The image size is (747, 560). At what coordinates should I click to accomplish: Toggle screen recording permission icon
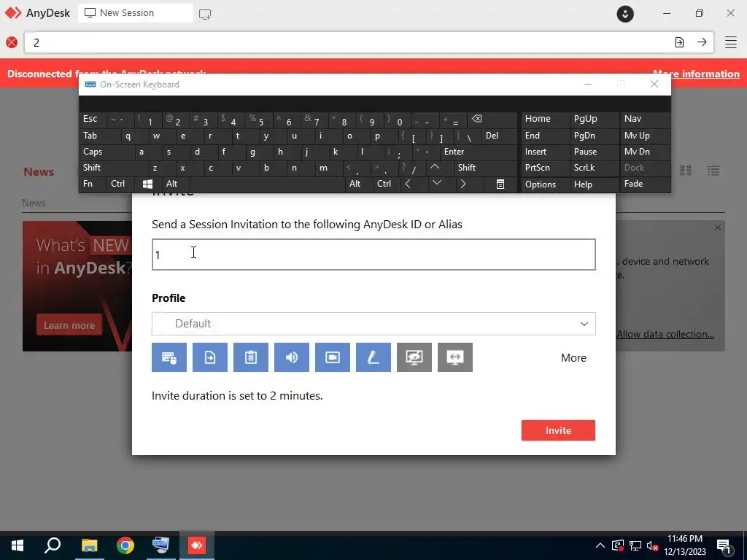[x=333, y=357]
